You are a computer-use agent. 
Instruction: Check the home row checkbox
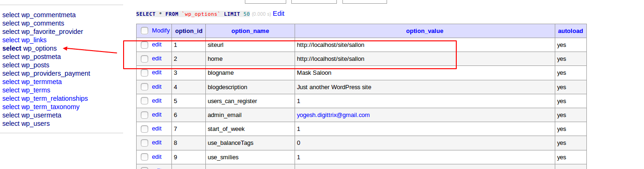coord(145,59)
